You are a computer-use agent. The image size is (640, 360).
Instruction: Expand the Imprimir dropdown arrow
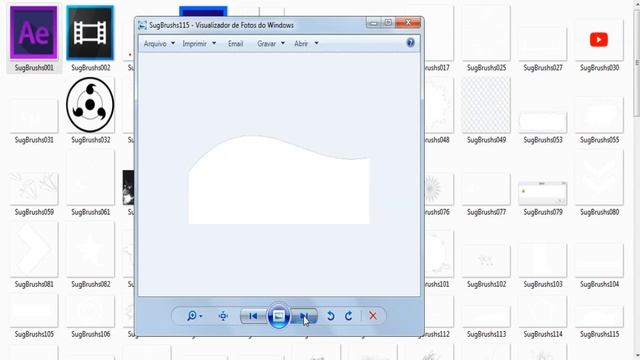pos(214,43)
